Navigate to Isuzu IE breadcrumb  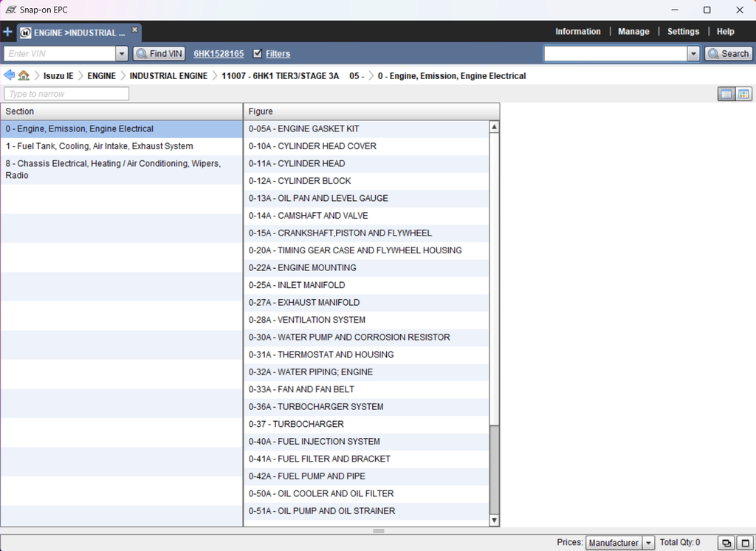click(x=58, y=76)
